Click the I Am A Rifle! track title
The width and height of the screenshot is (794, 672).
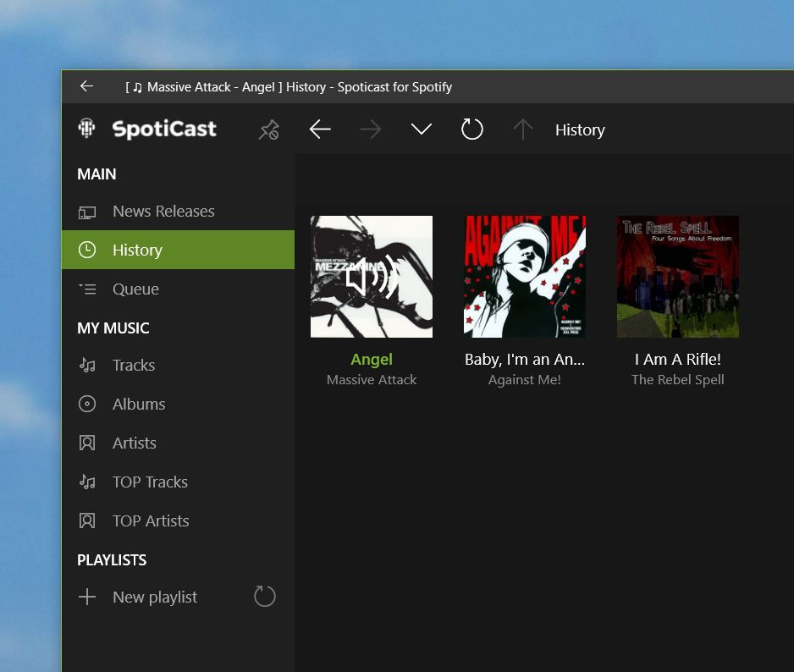click(677, 360)
